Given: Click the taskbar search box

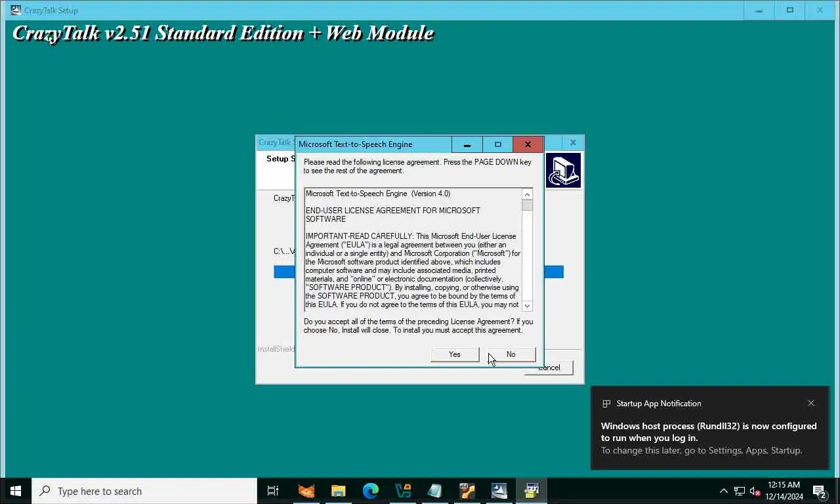Looking at the screenshot, I should tap(144, 491).
